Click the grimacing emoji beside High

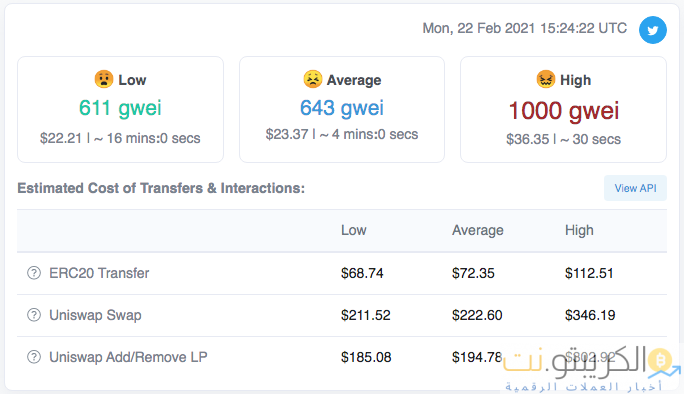546,79
